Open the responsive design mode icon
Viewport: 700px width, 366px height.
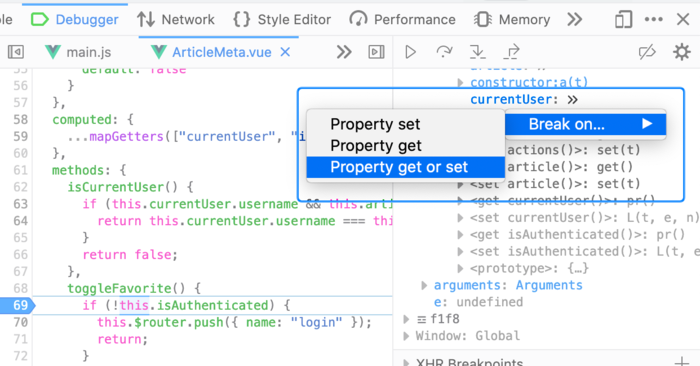(623, 20)
